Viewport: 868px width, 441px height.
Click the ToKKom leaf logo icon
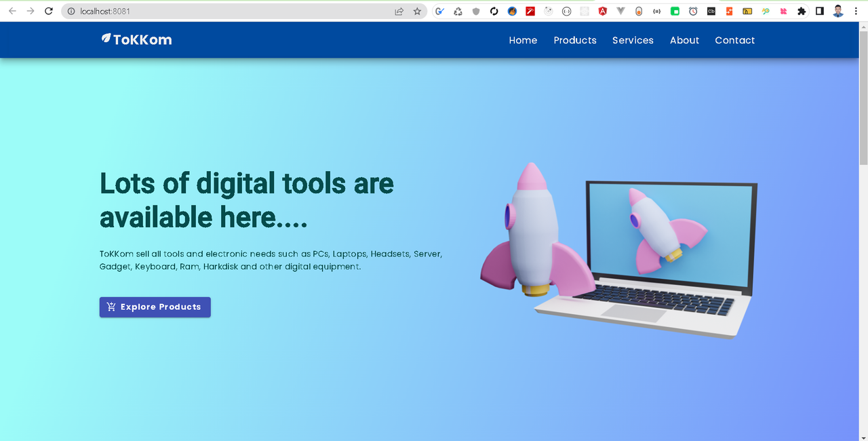tap(106, 39)
